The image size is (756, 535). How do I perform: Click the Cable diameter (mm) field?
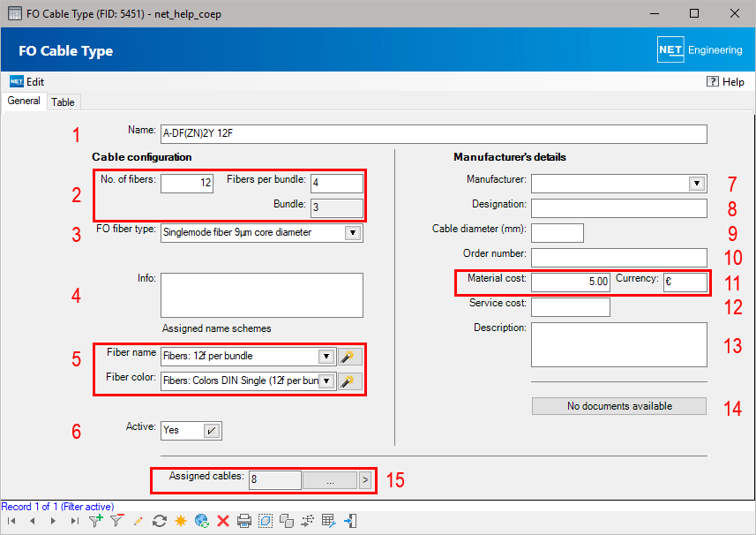click(558, 233)
